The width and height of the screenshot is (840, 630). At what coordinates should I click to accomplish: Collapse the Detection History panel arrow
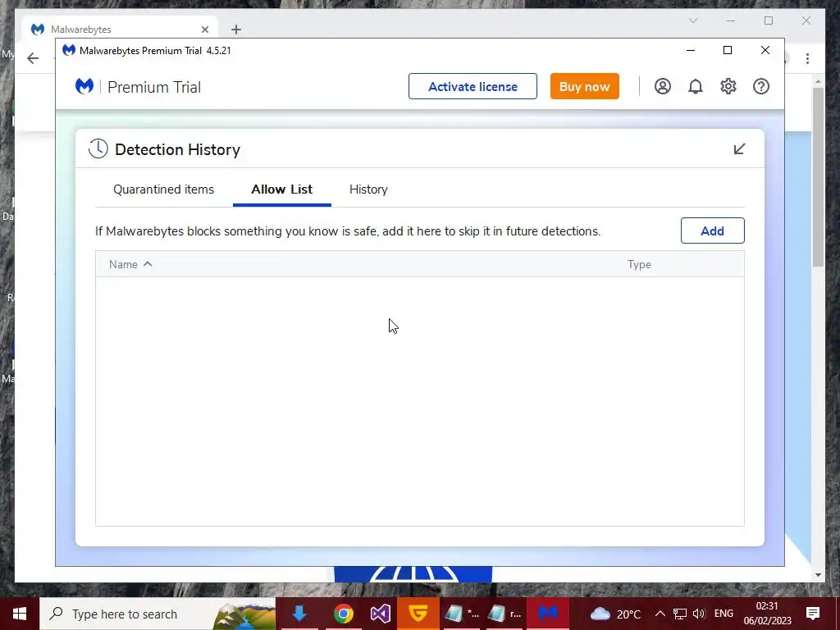click(x=739, y=149)
